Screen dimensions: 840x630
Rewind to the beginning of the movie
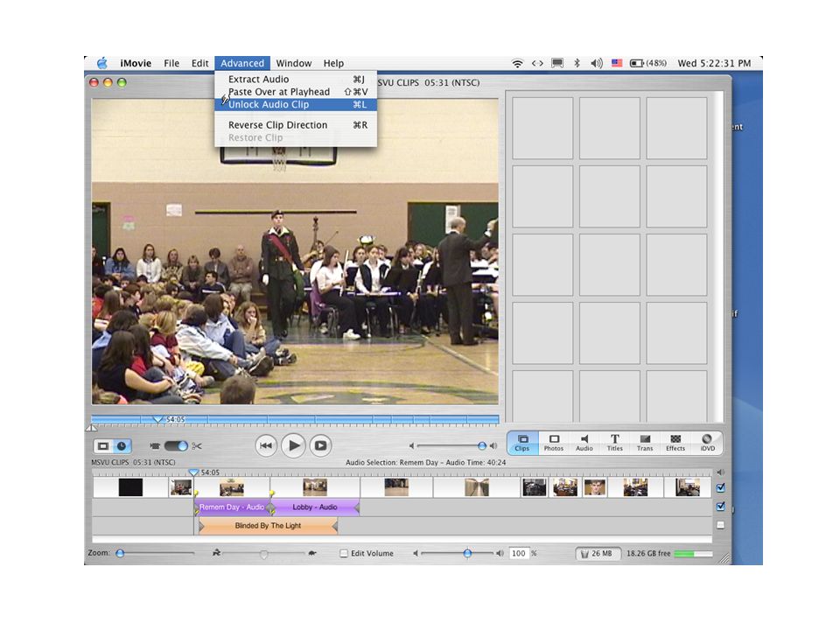pos(266,445)
